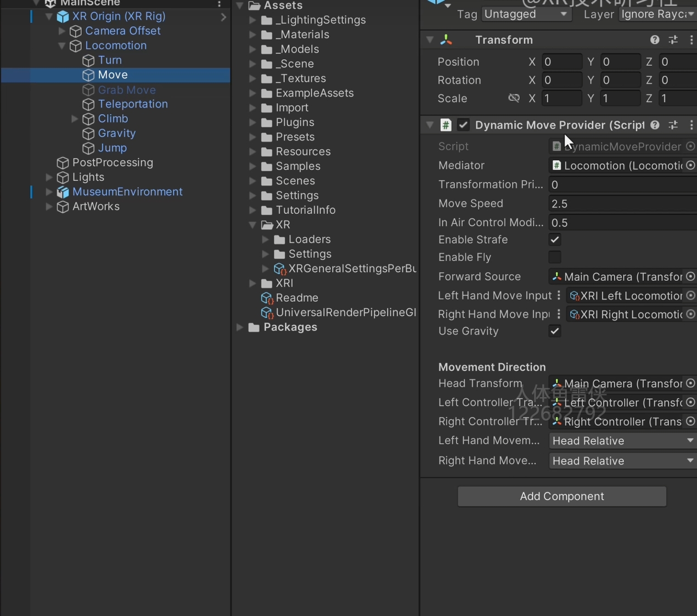Uncheck Use Gravity

pyautogui.click(x=555, y=331)
